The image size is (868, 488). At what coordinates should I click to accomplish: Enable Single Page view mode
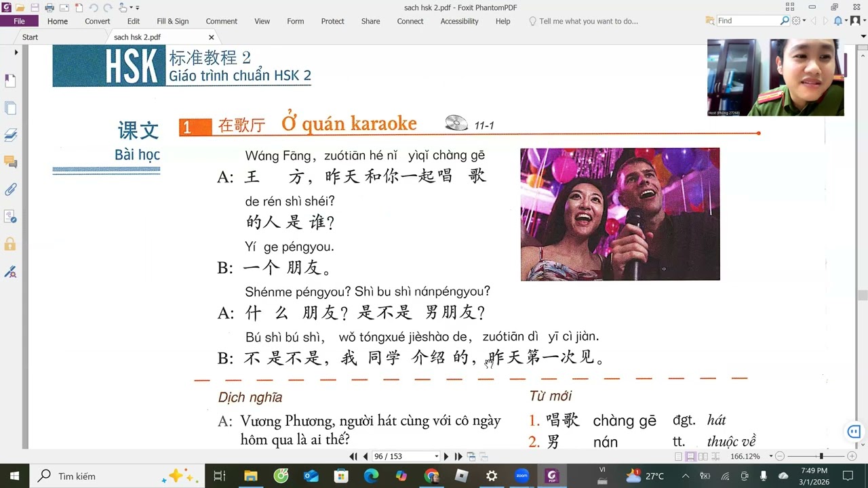point(678,456)
